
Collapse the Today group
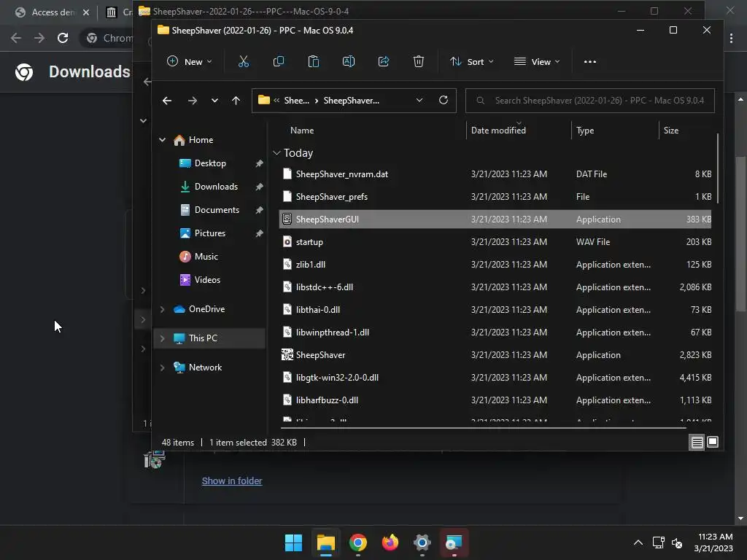click(276, 153)
